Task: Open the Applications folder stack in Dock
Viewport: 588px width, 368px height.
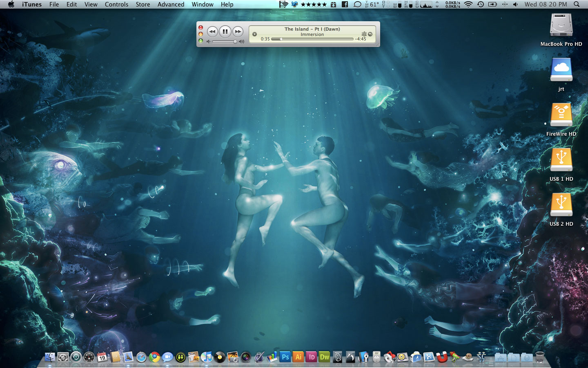Action: click(501, 357)
